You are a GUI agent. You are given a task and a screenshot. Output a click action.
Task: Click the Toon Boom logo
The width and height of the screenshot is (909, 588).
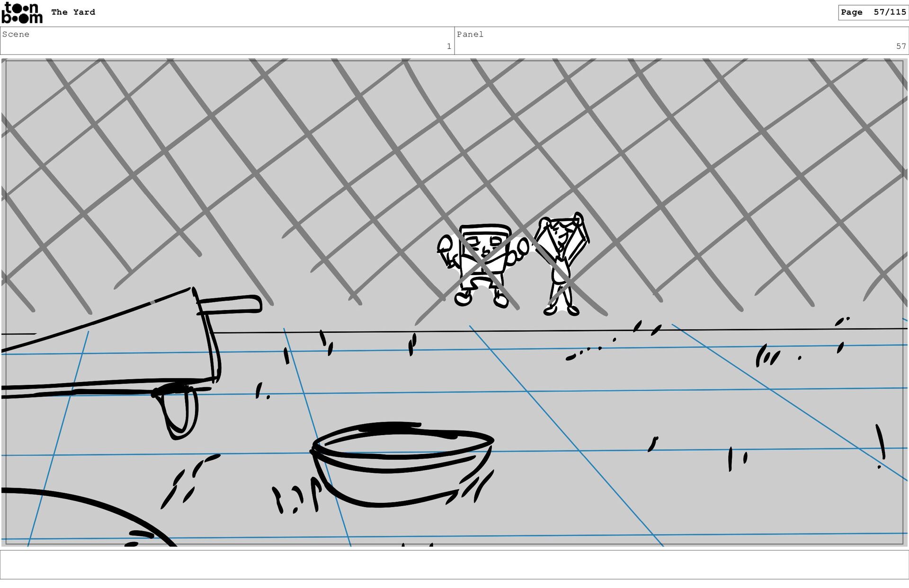click(22, 13)
